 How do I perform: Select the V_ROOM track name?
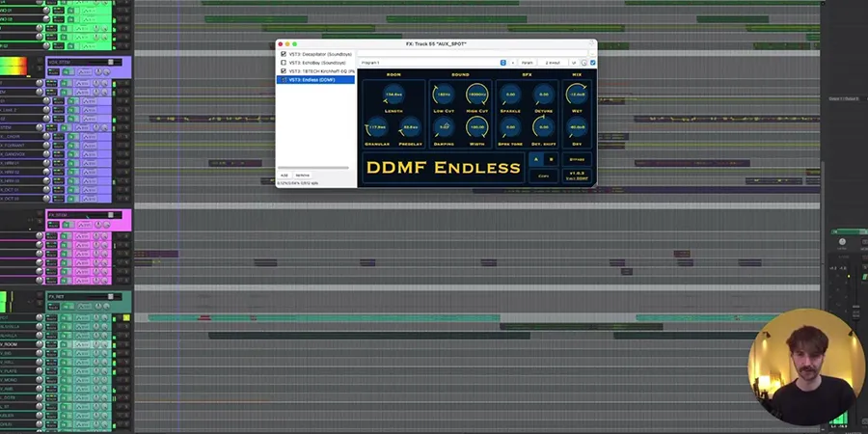coord(10,344)
